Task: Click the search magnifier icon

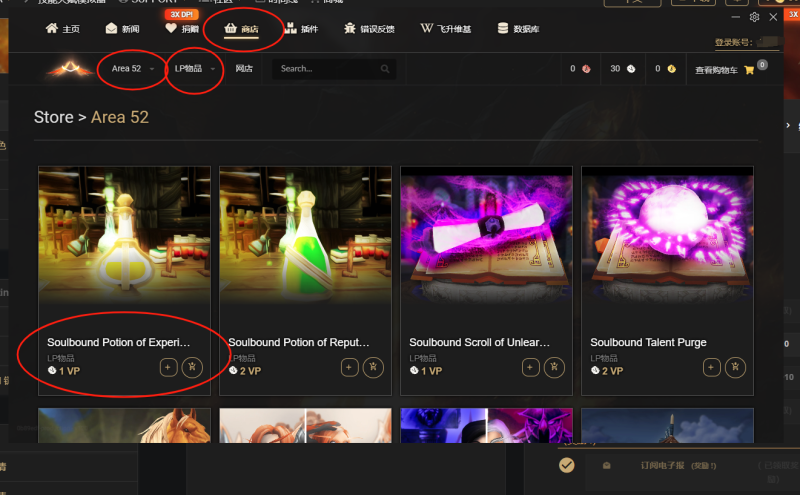Action: click(x=385, y=68)
